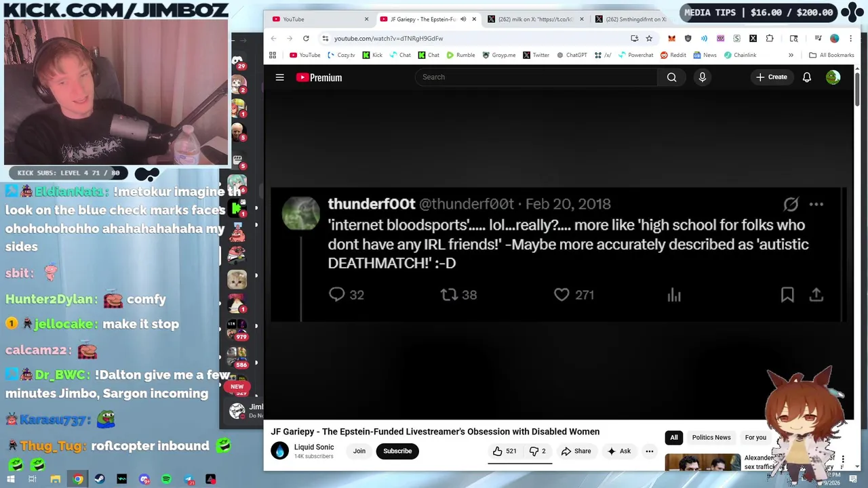Click the tweet's repost icon with 38
This screenshot has height=488, width=868.
[449, 294]
